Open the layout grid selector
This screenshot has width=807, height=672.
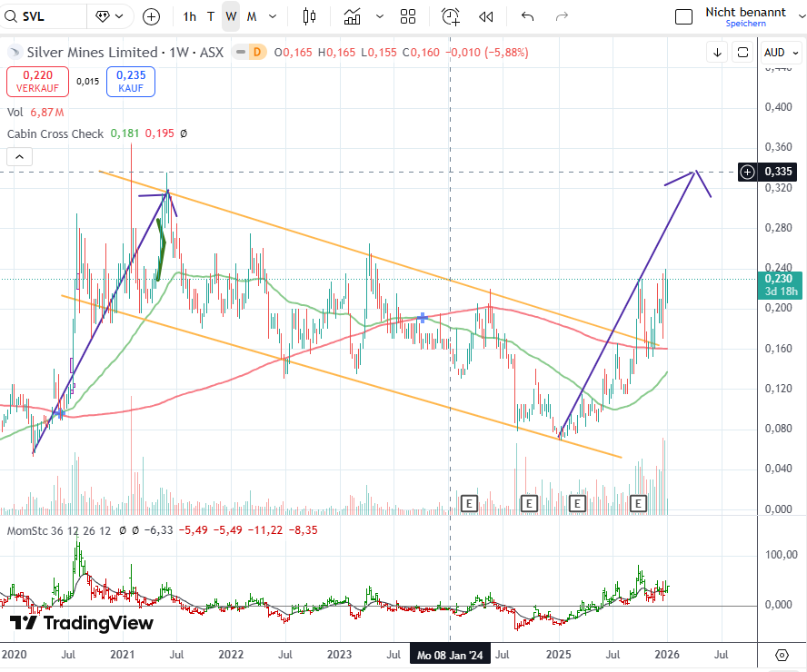coord(408,17)
